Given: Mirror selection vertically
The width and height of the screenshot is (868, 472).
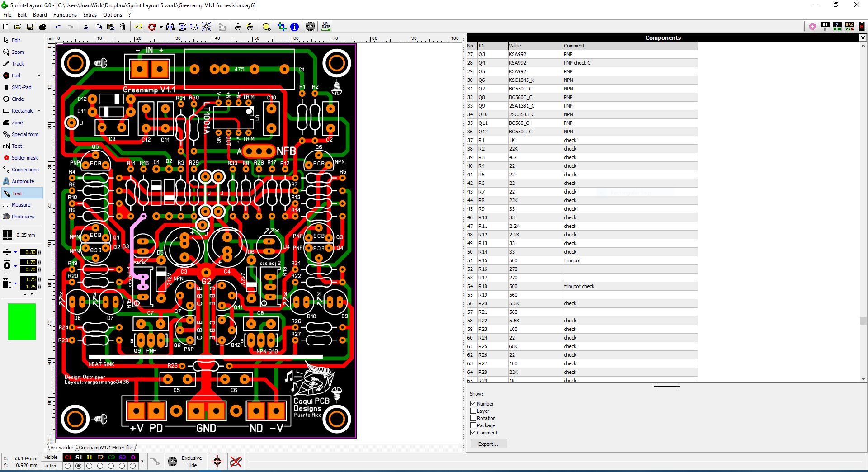Looking at the screenshot, I should pos(182,27).
